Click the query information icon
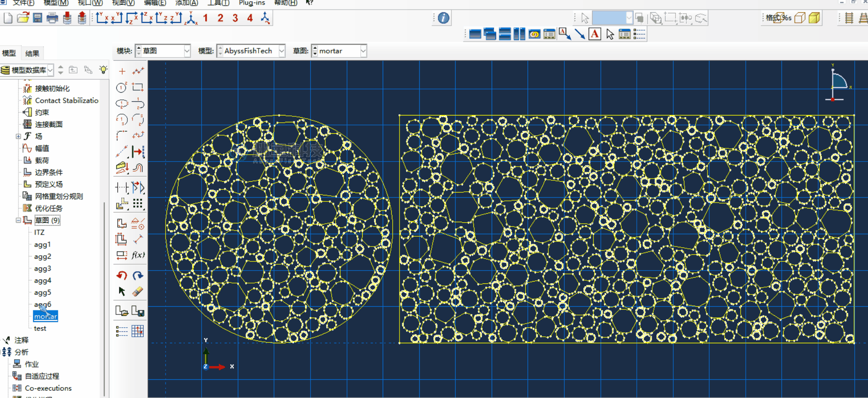Image resolution: width=868 pixels, height=398 pixels. coord(443,18)
